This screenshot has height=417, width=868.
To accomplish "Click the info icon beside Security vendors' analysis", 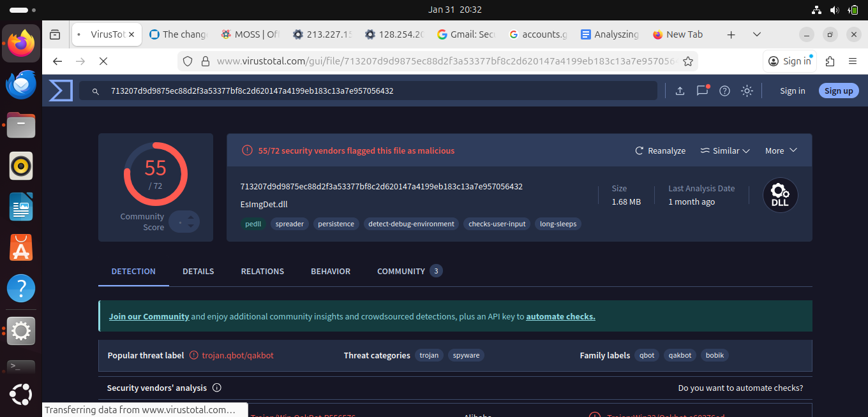I will tap(216, 388).
